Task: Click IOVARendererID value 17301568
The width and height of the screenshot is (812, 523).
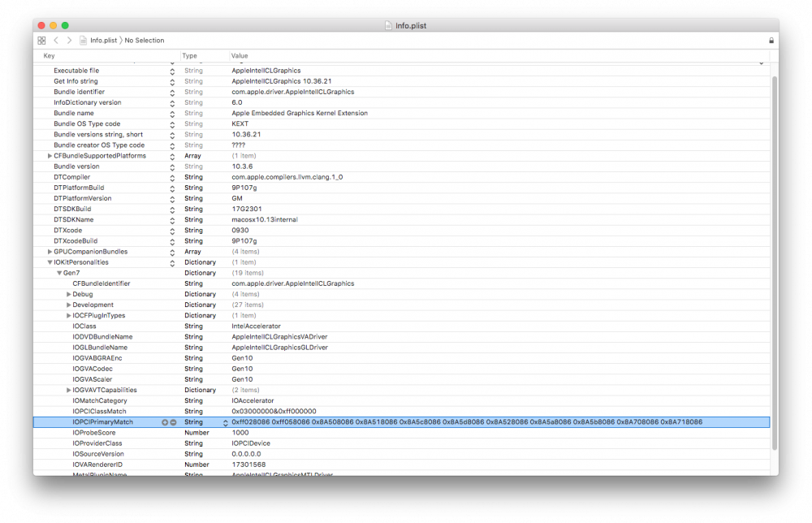Action: point(248,465)
